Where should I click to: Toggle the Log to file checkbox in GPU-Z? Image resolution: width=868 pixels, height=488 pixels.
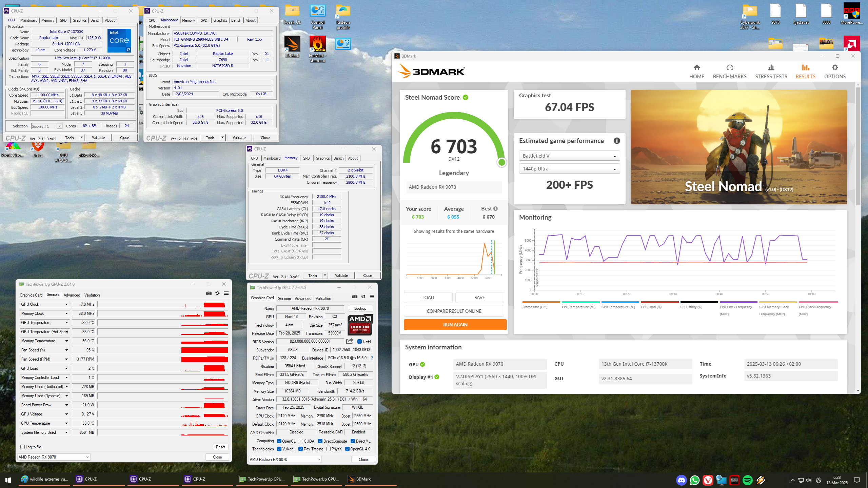(23, 447)
